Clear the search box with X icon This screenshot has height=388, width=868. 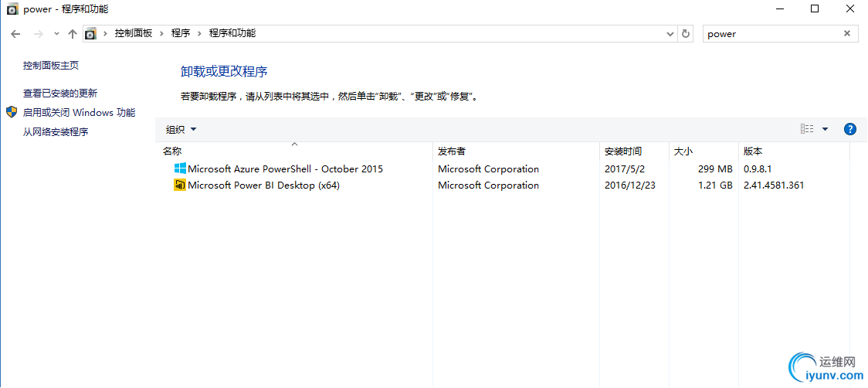point(847,34)
